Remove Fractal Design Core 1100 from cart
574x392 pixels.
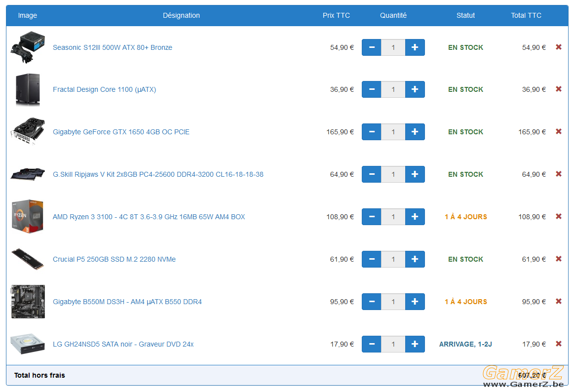(559, 89)
